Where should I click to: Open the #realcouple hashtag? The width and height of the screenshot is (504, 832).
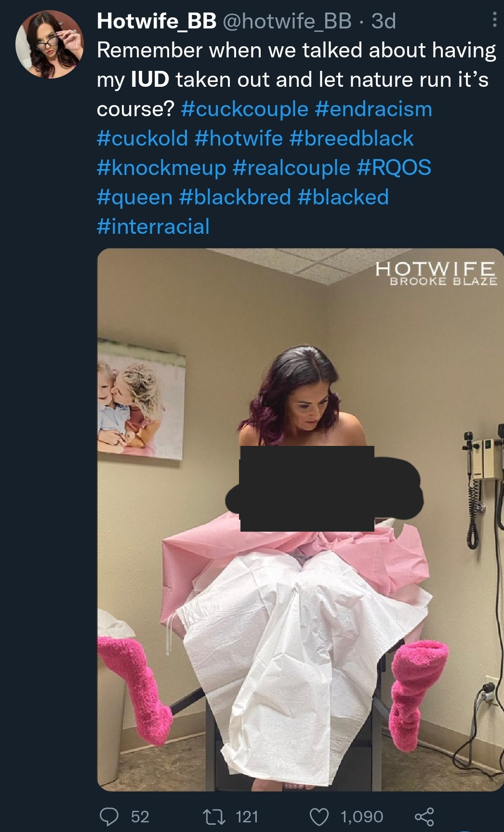291,168
